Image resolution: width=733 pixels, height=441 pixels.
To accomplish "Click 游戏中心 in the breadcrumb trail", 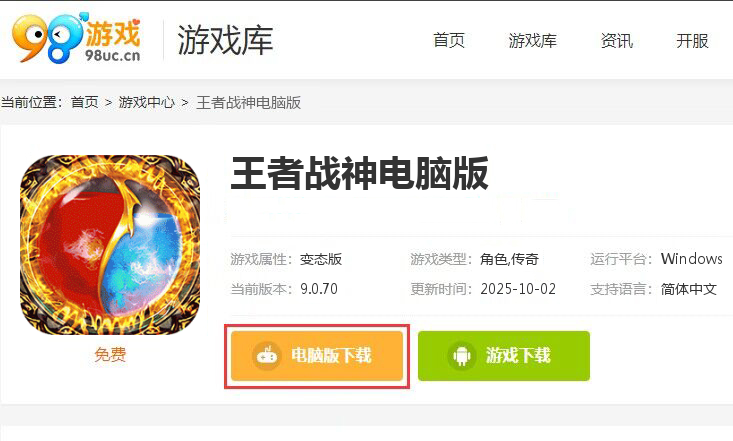I will point(146,102).
